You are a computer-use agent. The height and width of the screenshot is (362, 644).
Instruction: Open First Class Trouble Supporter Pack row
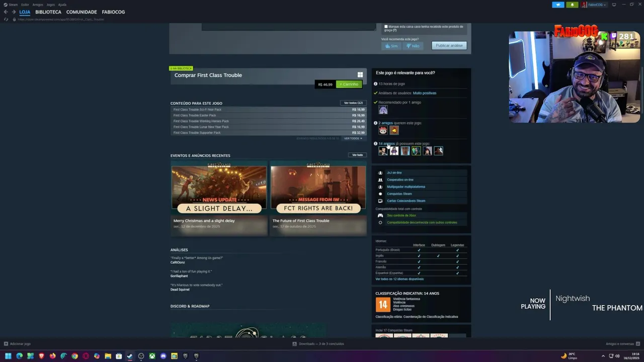tap(269, 133)
